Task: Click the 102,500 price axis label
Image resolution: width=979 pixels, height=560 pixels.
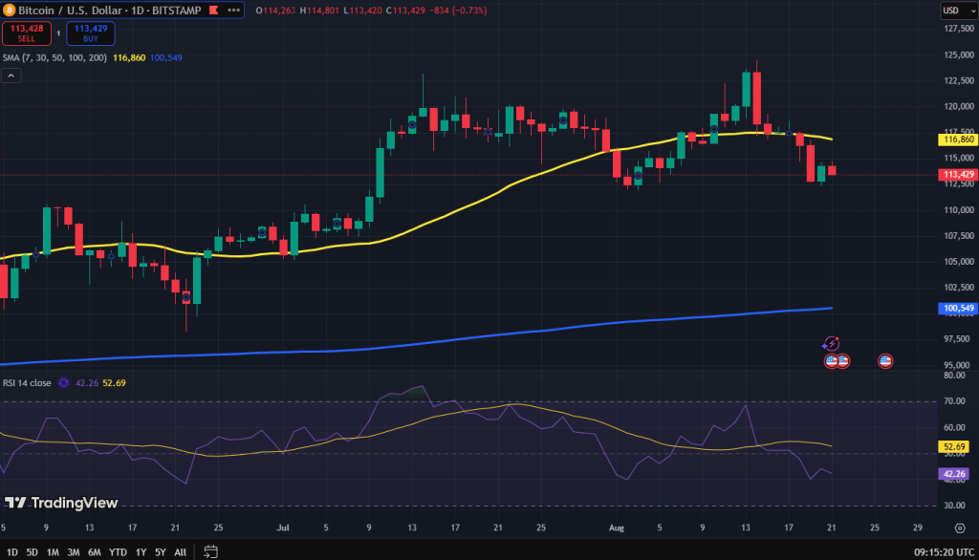Action: tap(959, 288)
